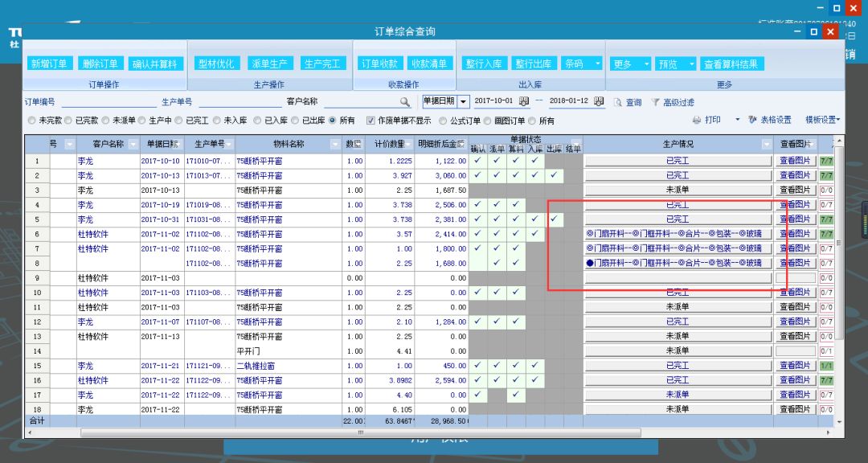Open the 更多 (more) menu

628,63
